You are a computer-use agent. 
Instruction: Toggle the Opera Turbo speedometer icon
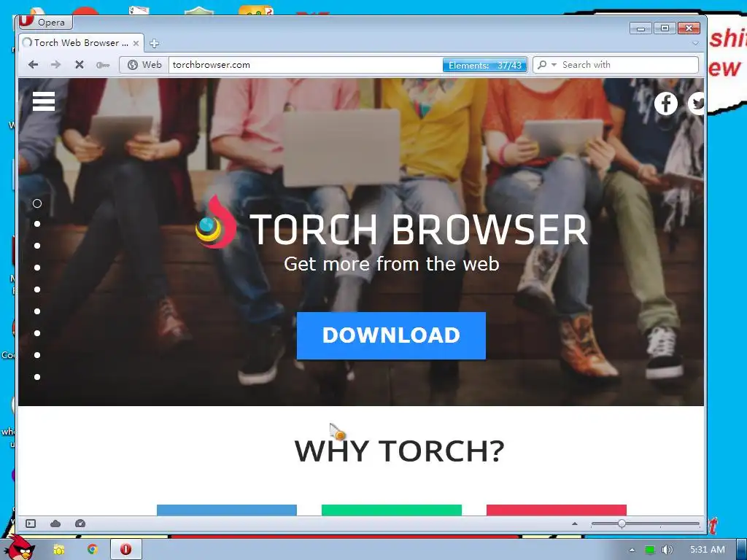pos(80,524)
